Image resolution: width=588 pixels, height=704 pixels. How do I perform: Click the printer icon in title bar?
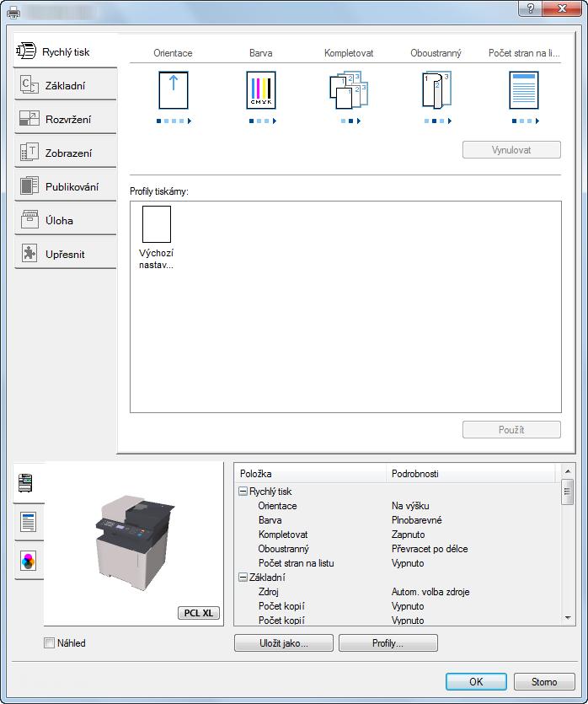click(13, 12)
